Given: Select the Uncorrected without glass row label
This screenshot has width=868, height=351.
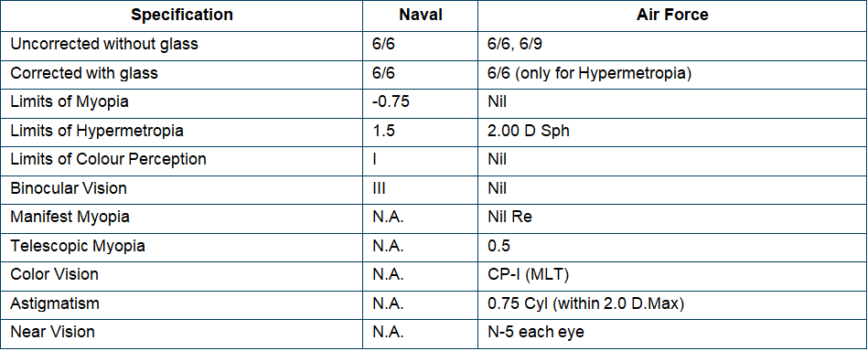Looking at the screenshot, I should pyautogui.click(x=104, y=44).
